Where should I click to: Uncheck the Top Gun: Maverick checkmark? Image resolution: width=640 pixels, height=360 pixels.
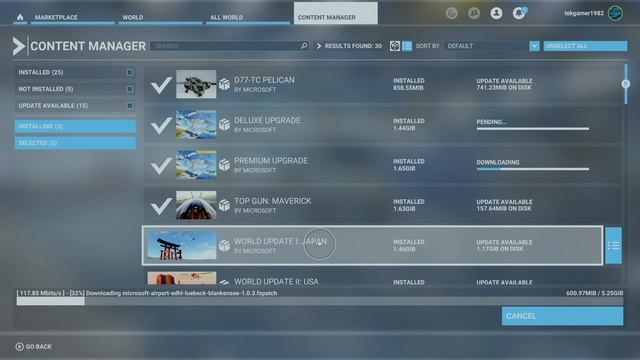[161, 205]
